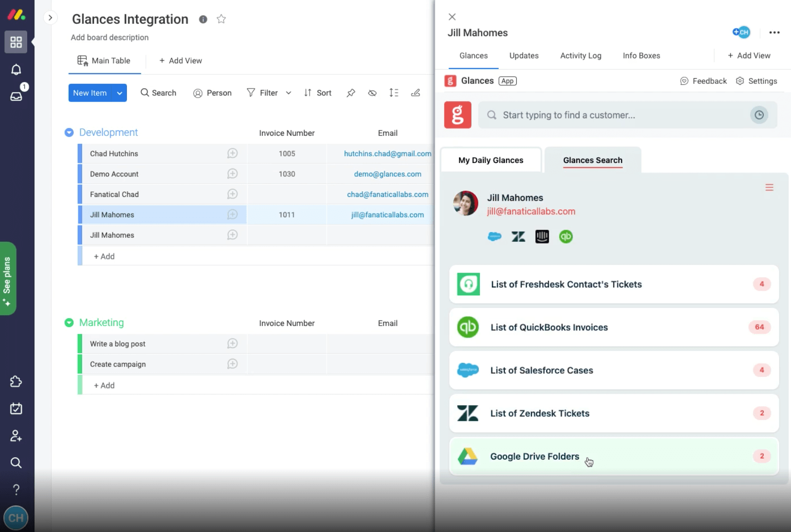Viewport: 791px width, 532px height.
Task: Open board Search tool
Action: click(158, 93)
